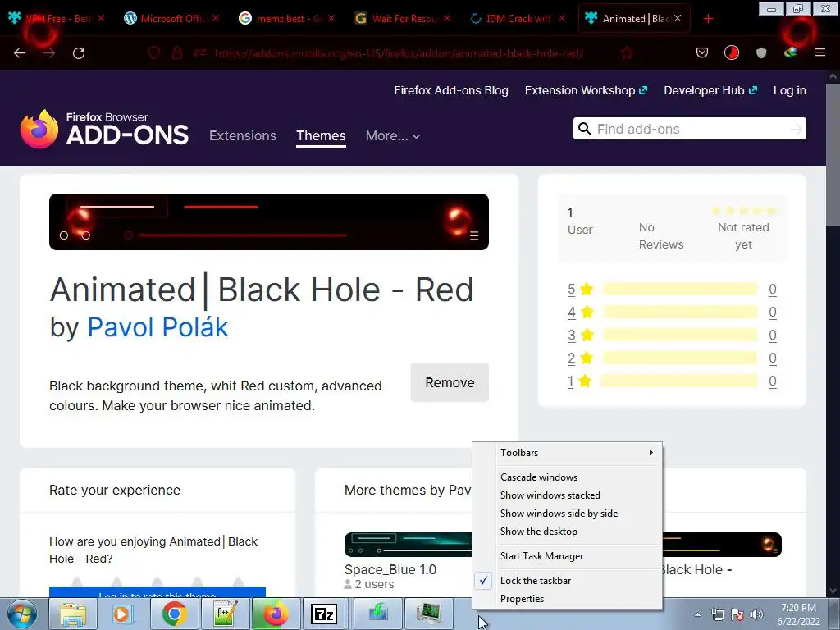840x630 pixels.
Task: Click the search submit arrow
Action: coord(796,129)
